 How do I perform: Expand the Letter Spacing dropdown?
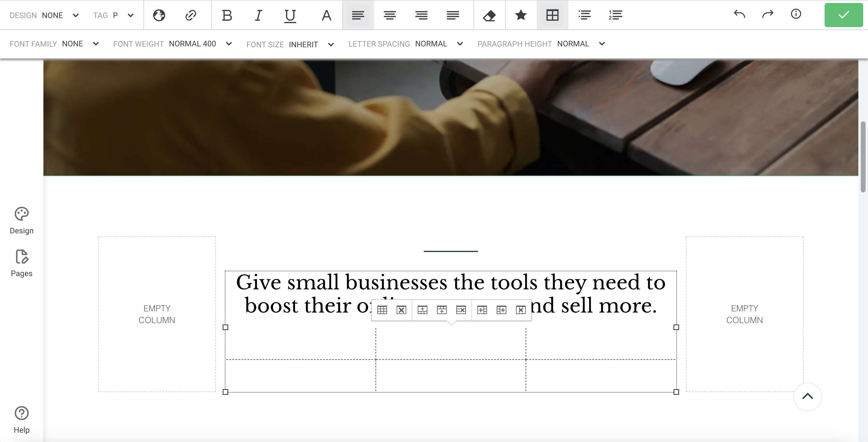point(406,44)
